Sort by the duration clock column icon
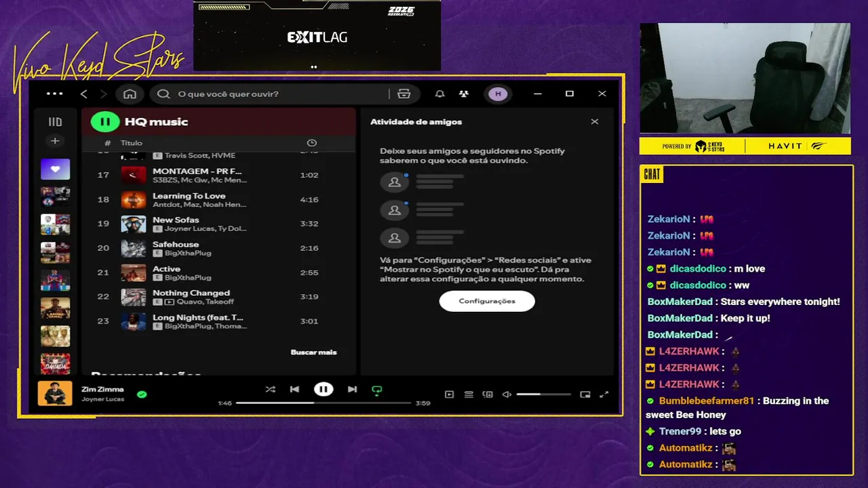The image size is (868, 488). [312, 143]
